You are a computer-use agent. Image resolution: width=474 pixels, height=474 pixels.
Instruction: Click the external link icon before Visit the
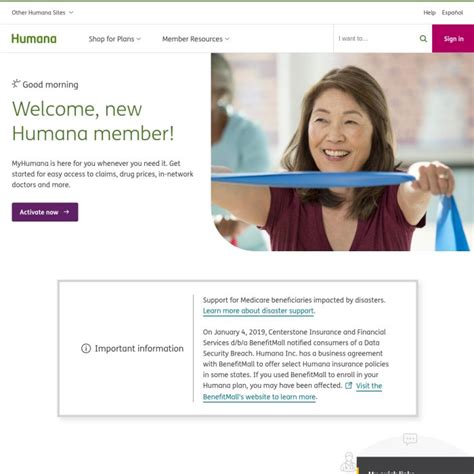(348, 386)
